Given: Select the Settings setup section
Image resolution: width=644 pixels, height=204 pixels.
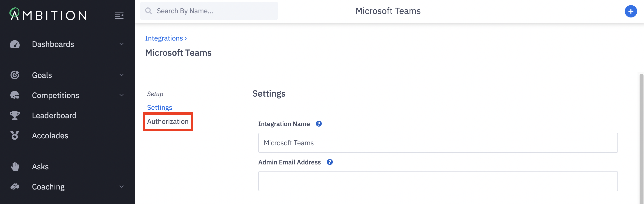Looking at the screenshot, I should click(159, 107).
